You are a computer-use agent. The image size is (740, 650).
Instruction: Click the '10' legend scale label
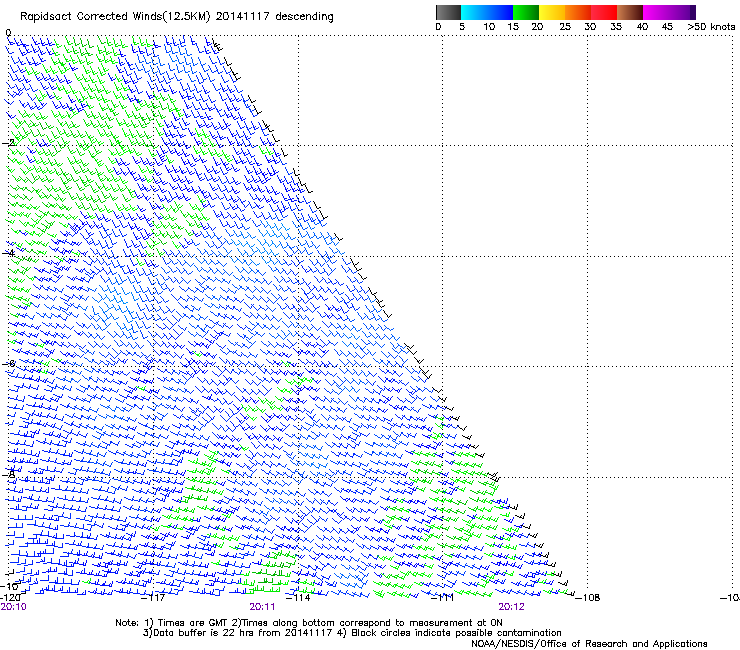tap(489, 27)
